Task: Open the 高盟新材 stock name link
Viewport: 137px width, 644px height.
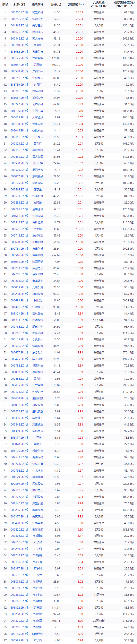Action: click(37, 12)
